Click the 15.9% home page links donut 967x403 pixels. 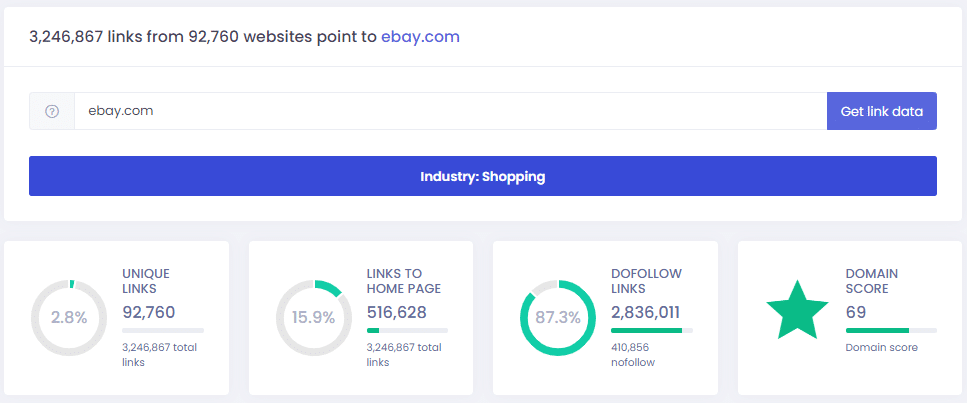tap(313, 318)
